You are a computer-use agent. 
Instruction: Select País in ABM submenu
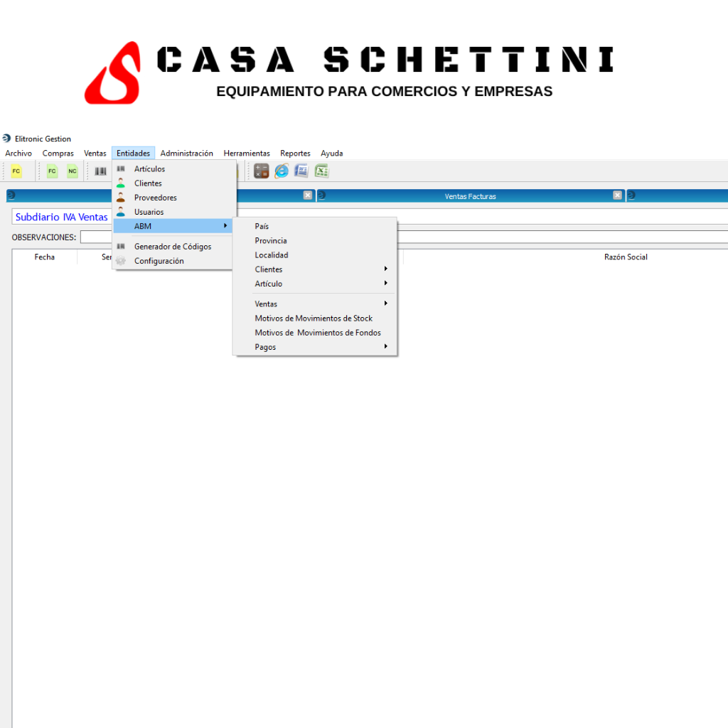coord(315,227)
